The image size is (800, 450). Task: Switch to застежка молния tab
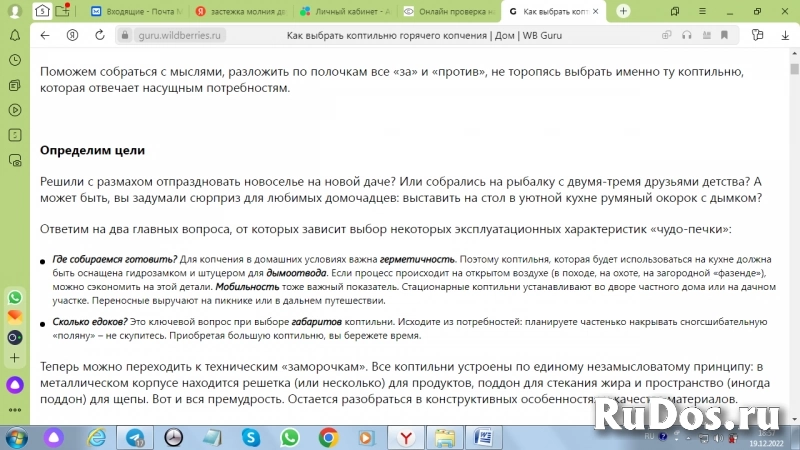tap(242, 11)
